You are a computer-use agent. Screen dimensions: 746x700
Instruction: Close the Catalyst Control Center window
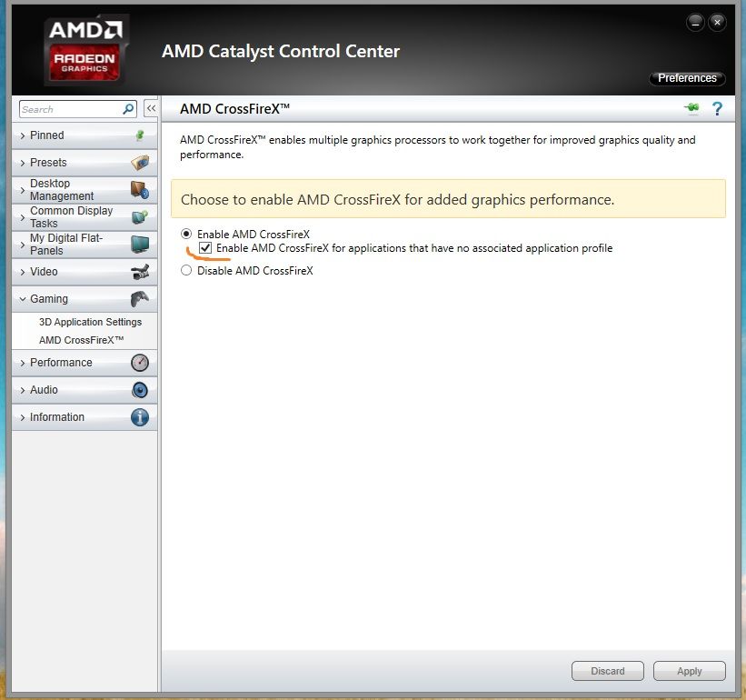coord(717,23)
